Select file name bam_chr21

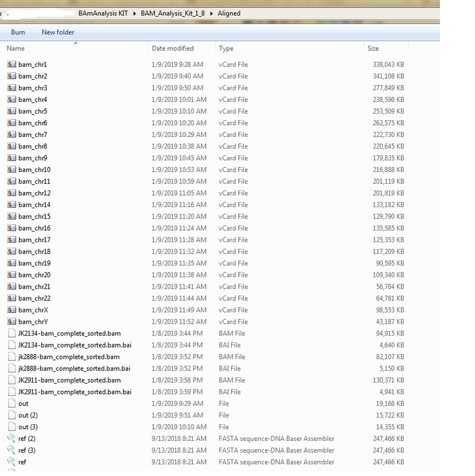tap(35, 287)
